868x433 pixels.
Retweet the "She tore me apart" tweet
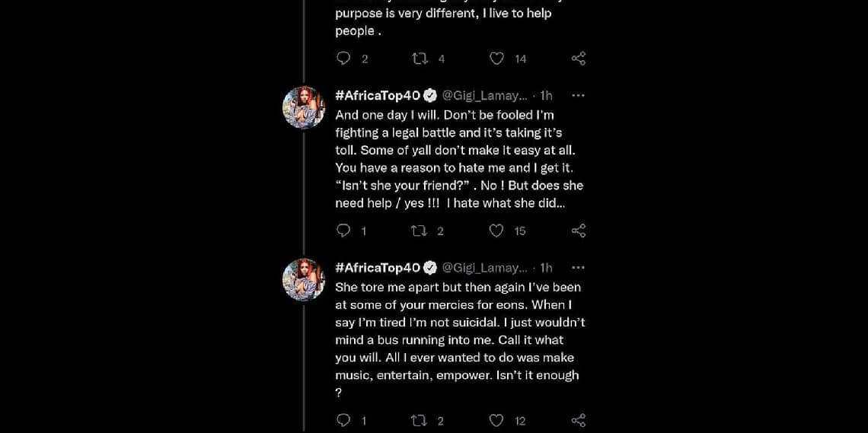420,420
